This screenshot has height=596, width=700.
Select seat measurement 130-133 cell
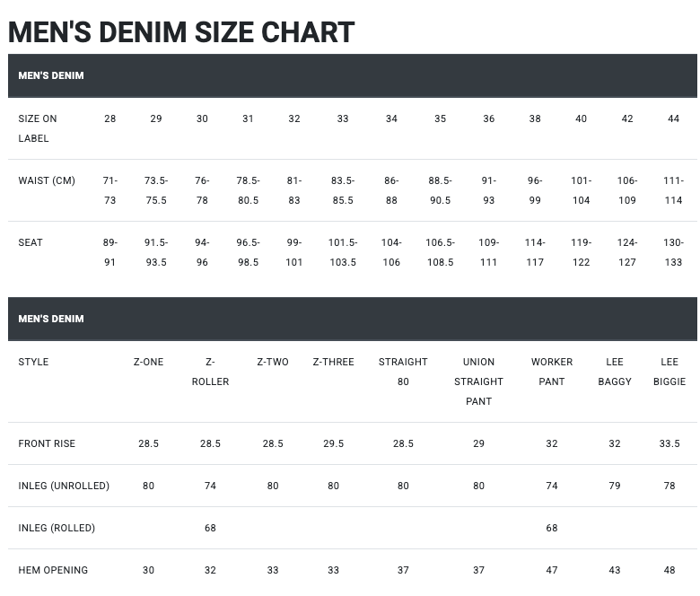(x=673, y=252)
